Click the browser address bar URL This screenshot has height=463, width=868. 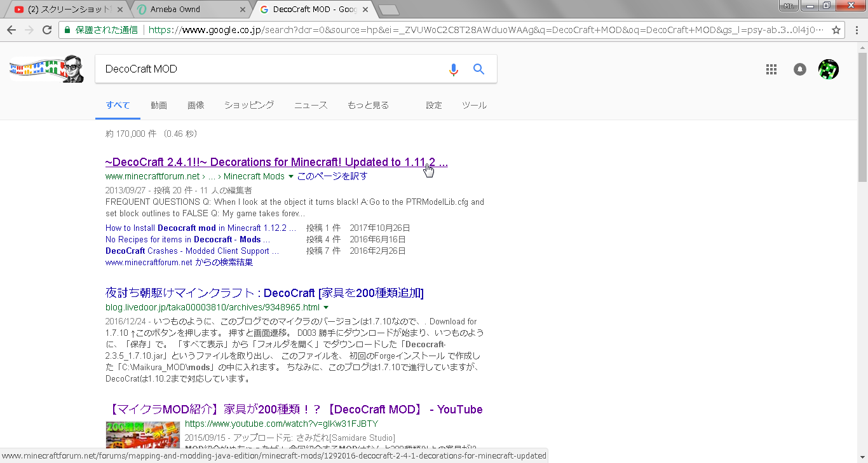(x=486, y=30)
